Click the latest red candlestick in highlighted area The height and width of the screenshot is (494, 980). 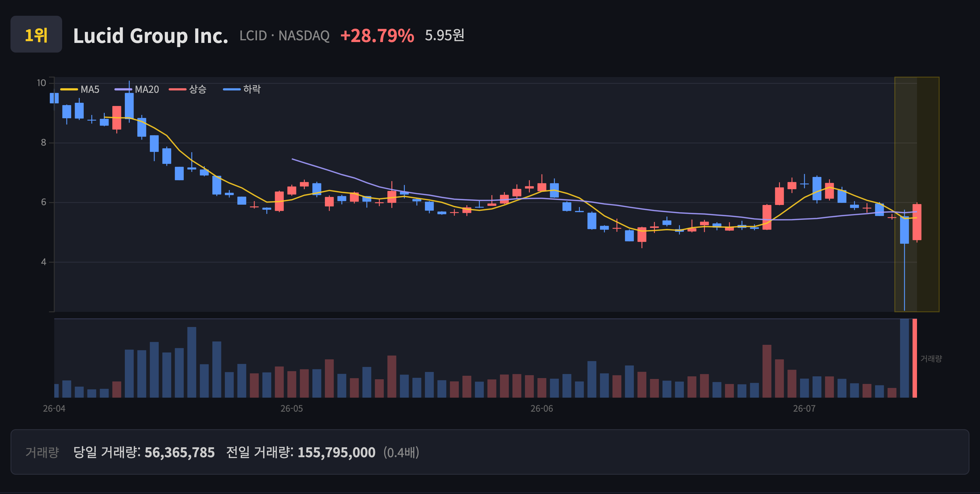(917, 222)
